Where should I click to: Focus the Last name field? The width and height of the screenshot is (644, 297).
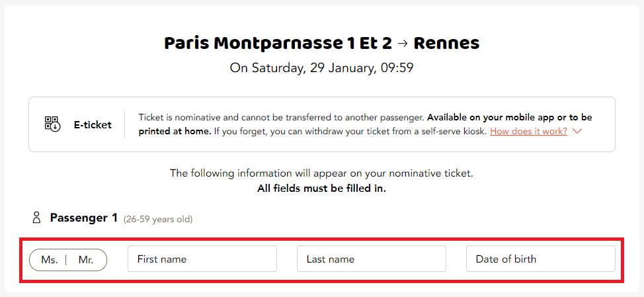coord(372,259)
